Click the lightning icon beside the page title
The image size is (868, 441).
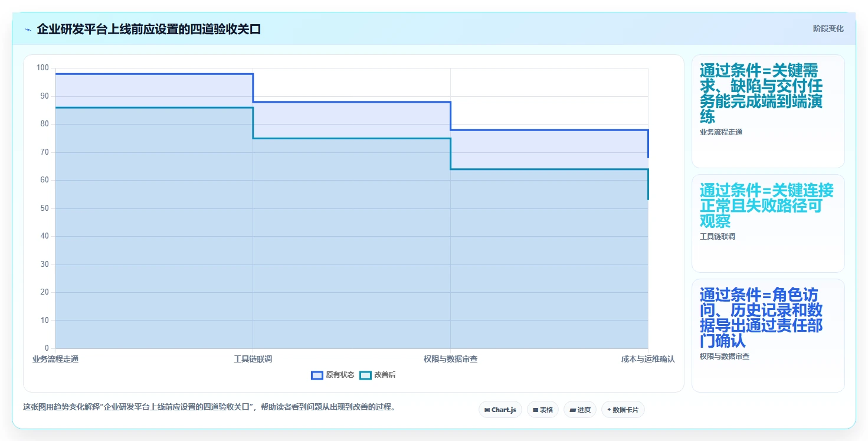coord(28,30)
